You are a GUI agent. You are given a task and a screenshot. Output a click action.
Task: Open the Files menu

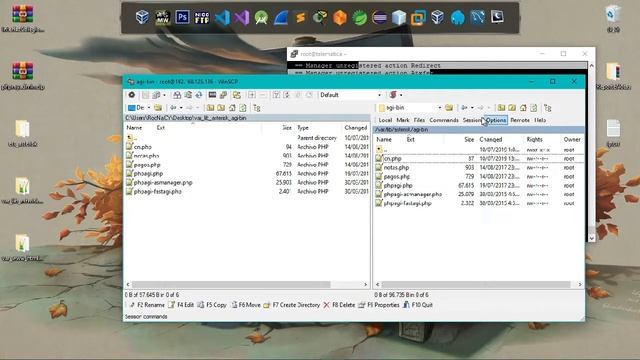coord(419,120)
